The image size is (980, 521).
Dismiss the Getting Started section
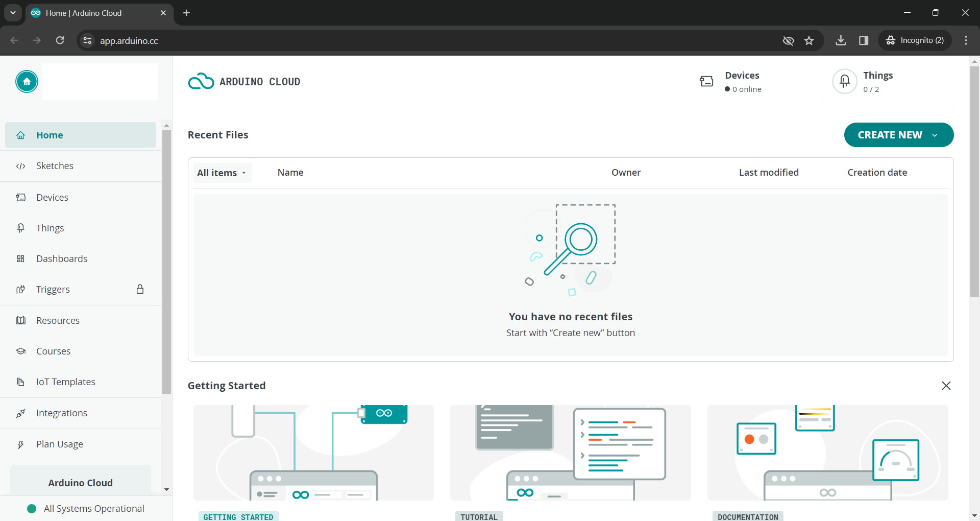click(x=946, y=386)
